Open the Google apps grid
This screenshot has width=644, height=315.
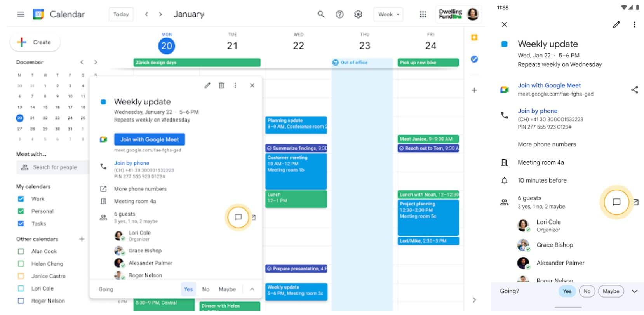[x=423, y=14]
